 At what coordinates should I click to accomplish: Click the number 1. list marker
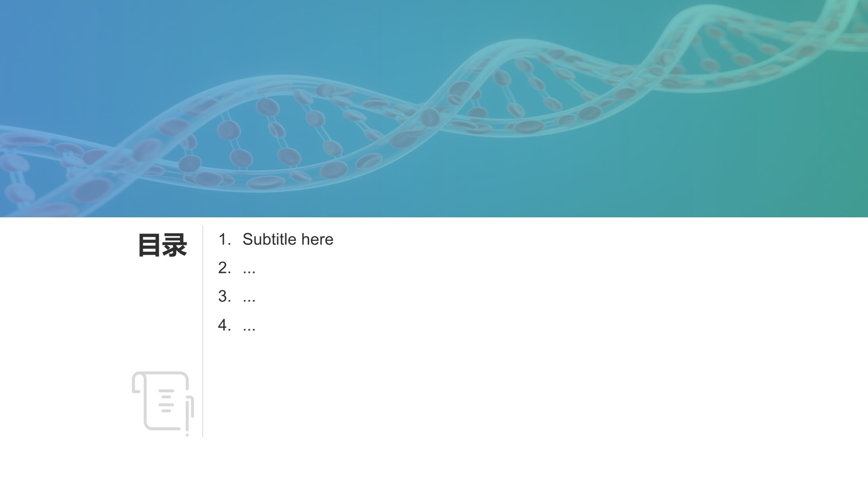pyautogui.click(x=224, y=239)
